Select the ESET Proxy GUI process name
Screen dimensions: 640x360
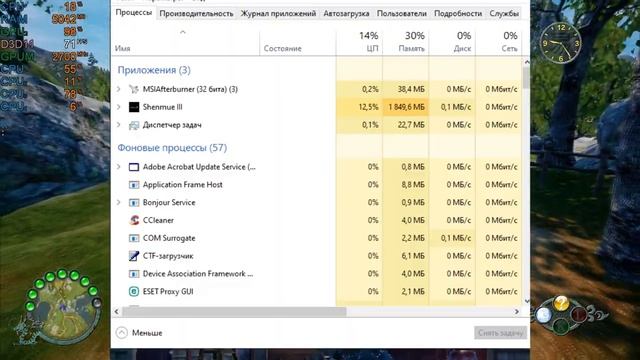pyautogui.click(x=168, y=291)
